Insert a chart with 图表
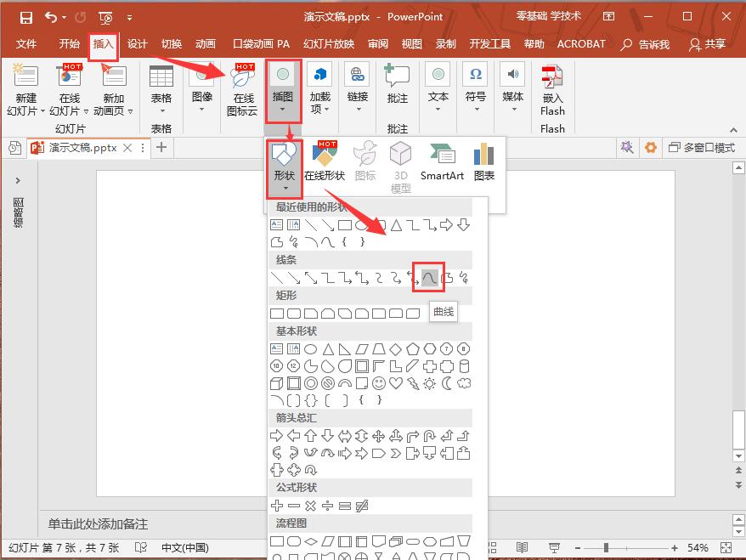746x560 pixels. tap(483, 161)
